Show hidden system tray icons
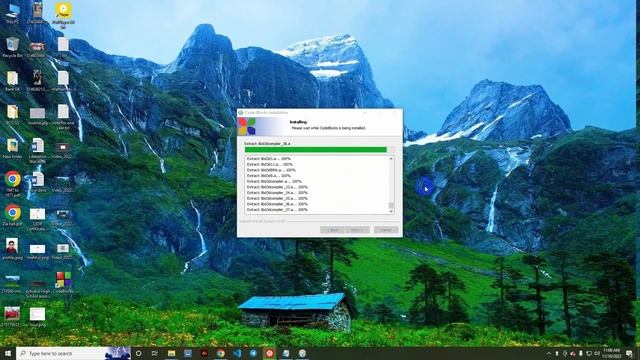Image resolution: width=640 pixels, height=360 pixels. [x=549, y=353]
